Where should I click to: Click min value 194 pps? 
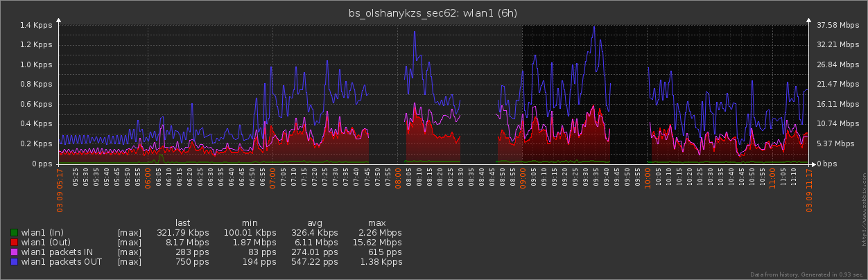[x=260, y=262]
